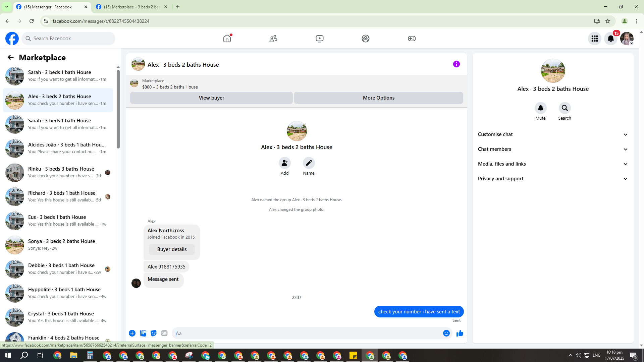Open the $800 – 3 beds 2 baths House listing link
This screenshot has height=362, width=644.
(170, 87)
